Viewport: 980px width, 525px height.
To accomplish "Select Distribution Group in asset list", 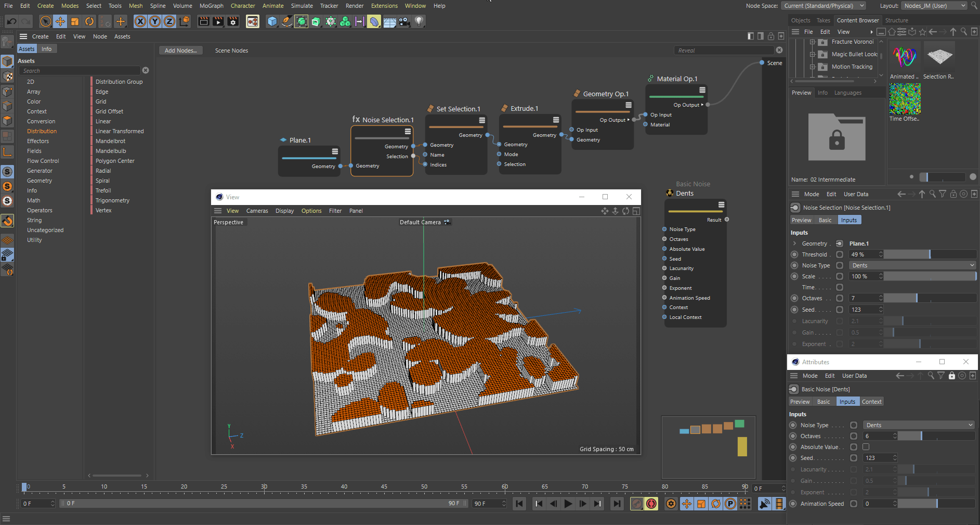I will (x=119, y=82).
